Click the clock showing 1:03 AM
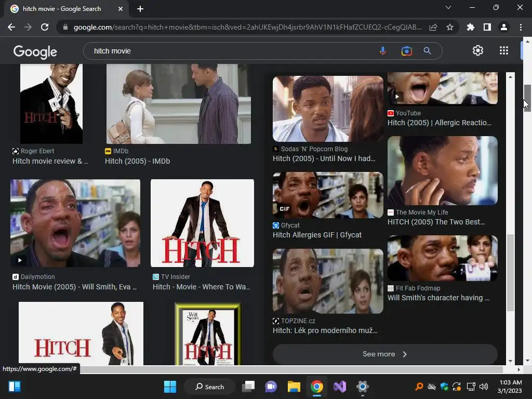 point(510,382)
